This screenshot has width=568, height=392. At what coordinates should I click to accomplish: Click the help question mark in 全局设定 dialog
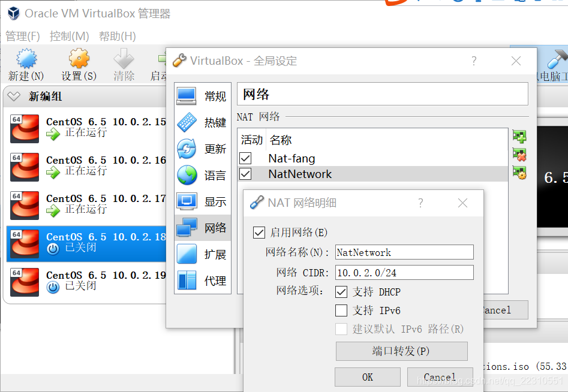pyautogui.click(x=474, y=61)
